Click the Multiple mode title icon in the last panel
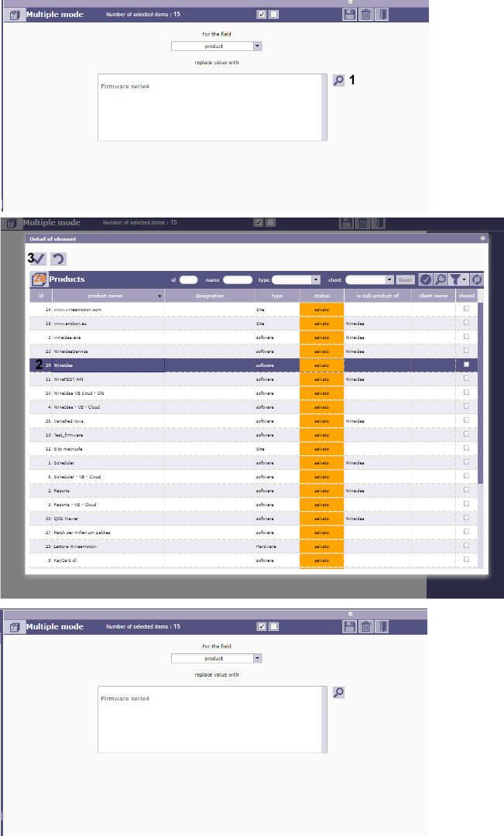The width and height of the screenshot is (504, 836). [x=15, y=627]
